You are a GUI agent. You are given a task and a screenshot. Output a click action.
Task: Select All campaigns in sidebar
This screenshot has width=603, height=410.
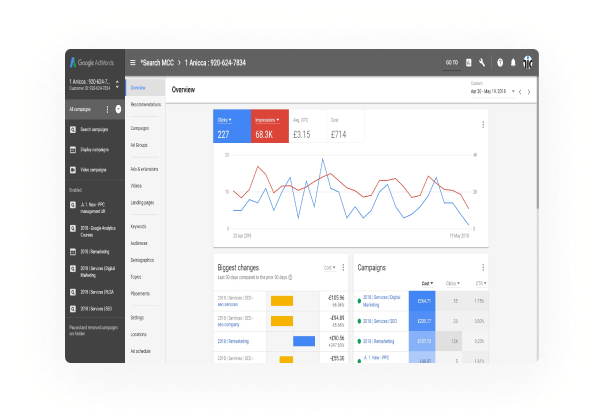(x=80, y=109)
